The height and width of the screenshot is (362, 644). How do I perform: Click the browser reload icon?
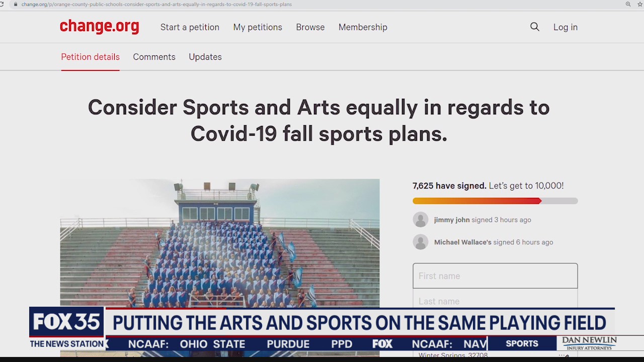pos(2,4)
